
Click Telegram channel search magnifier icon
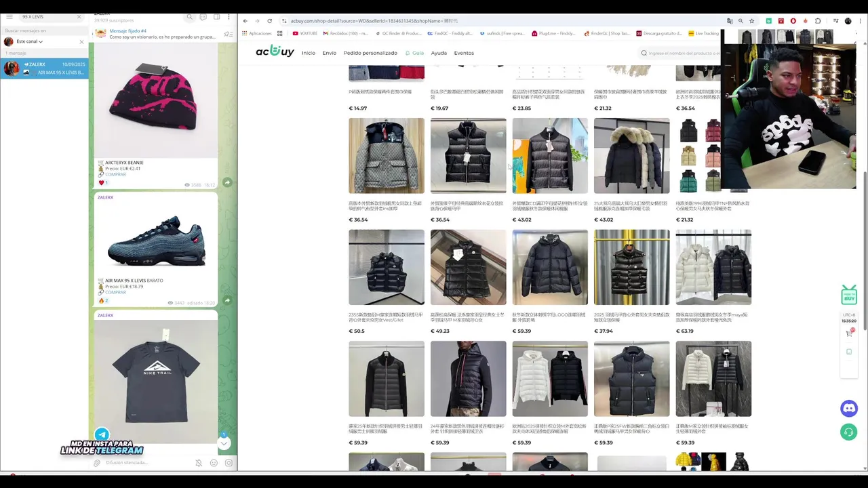(x=189, y=17)
